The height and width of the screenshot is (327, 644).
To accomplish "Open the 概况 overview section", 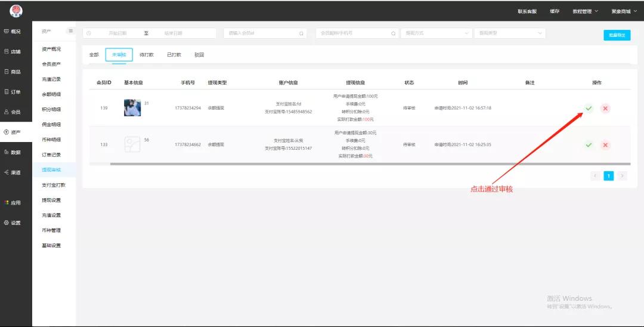I will [x=16, y=31].
